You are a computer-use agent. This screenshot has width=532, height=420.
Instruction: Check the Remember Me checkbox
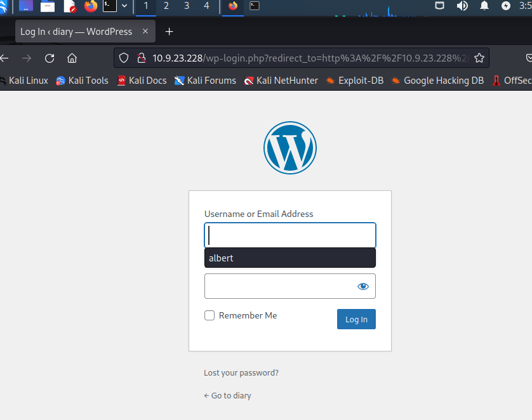(x=209, y=315)
